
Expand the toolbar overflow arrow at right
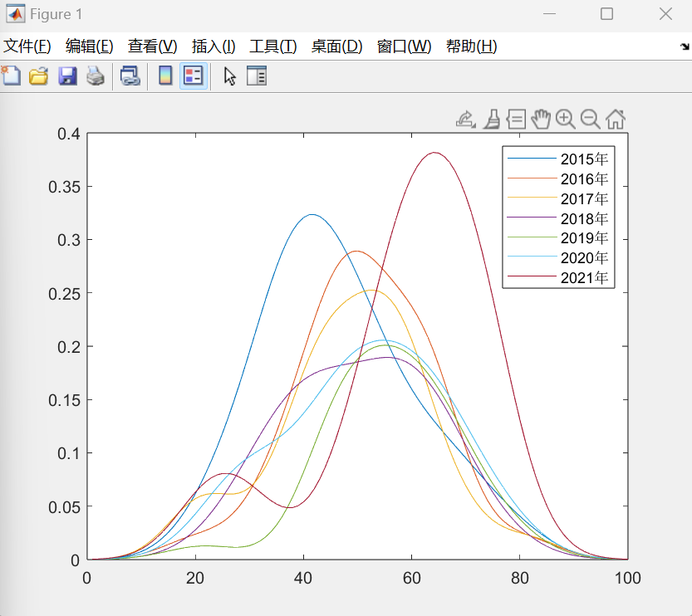coord(684,47)
